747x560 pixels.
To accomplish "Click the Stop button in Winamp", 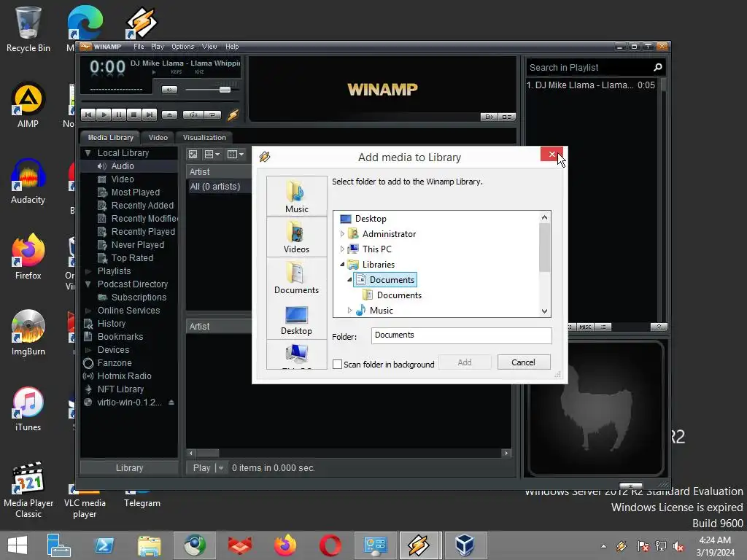I will pos(134,114).
